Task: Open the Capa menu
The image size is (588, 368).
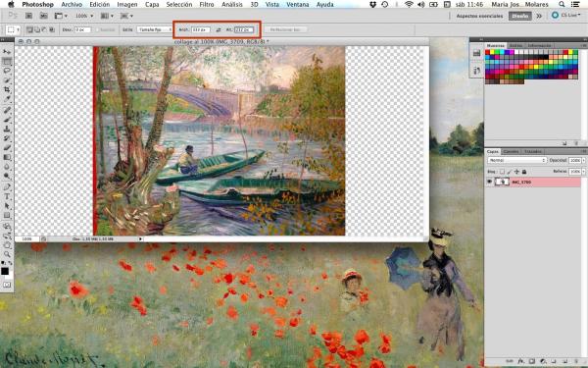Action: pos(152,5)
